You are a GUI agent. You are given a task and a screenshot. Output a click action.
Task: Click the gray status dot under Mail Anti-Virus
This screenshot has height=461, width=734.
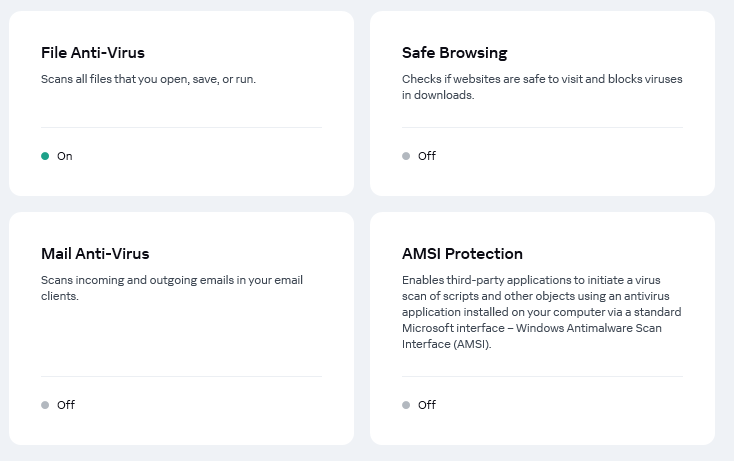pyautogui.click(x=45, y=405)
